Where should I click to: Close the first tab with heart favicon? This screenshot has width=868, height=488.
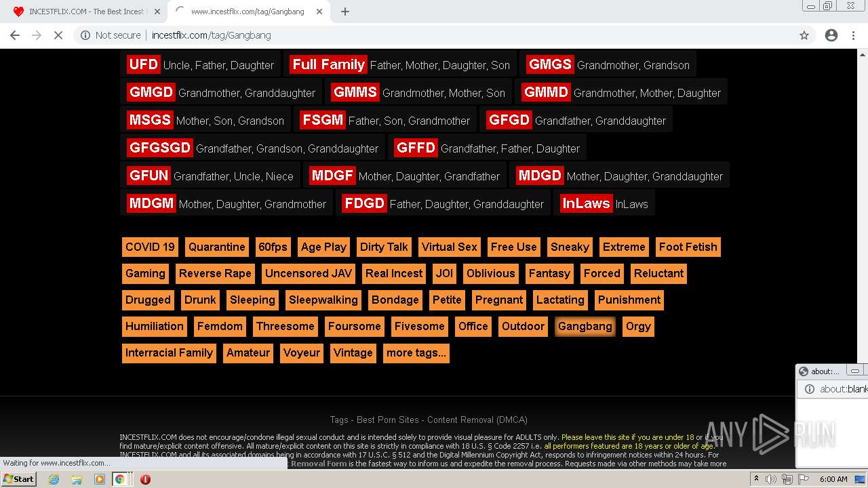pyautogui.click(x=157, y=12)
